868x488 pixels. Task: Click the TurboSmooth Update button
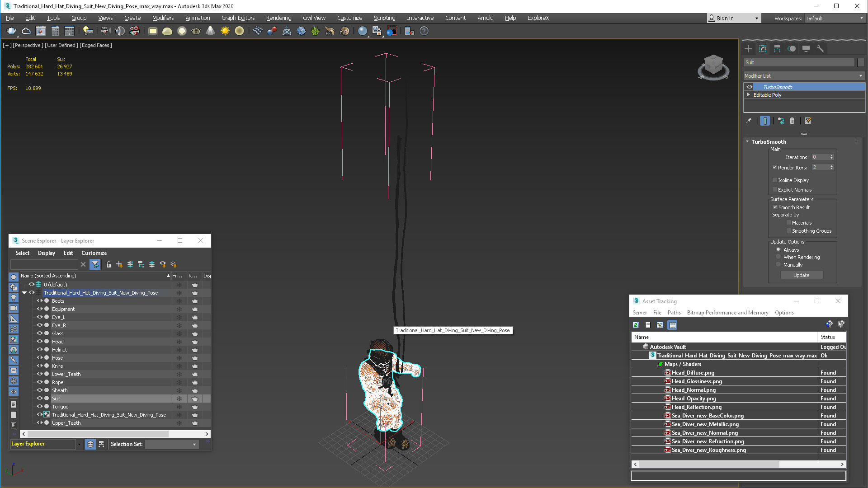point(802,275)
